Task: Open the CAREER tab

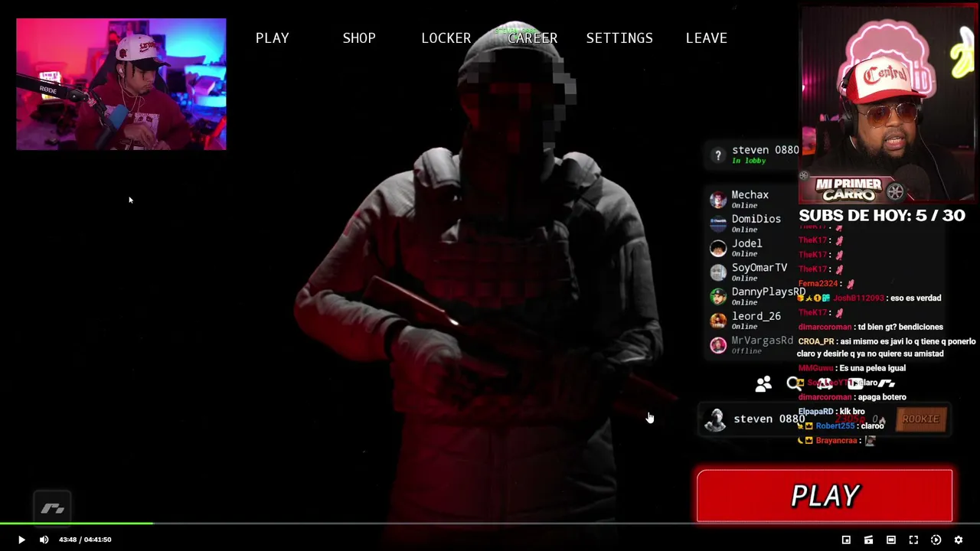Action: [533, 38]
